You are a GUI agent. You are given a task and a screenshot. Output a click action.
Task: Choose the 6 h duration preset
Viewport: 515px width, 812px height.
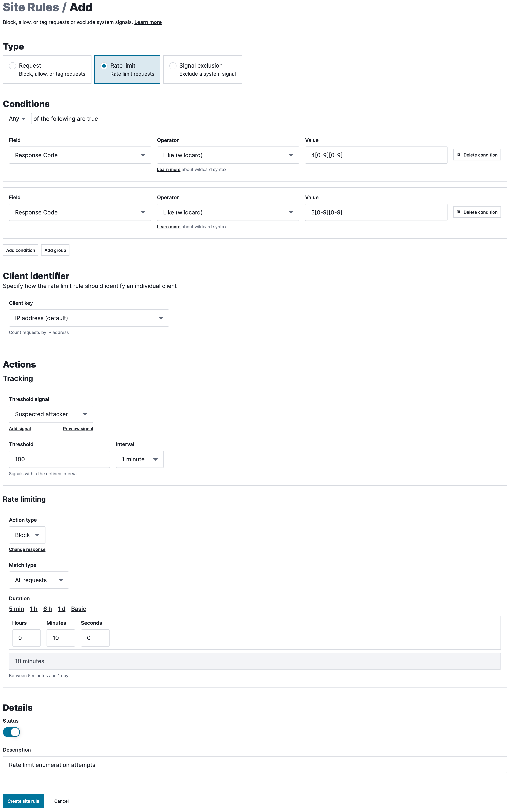47,609
